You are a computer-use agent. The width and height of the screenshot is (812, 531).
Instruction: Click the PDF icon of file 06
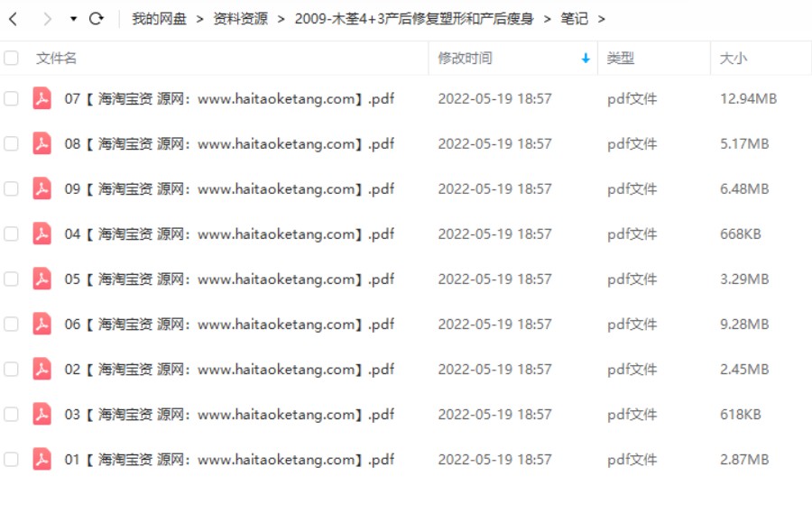[42, 324]
